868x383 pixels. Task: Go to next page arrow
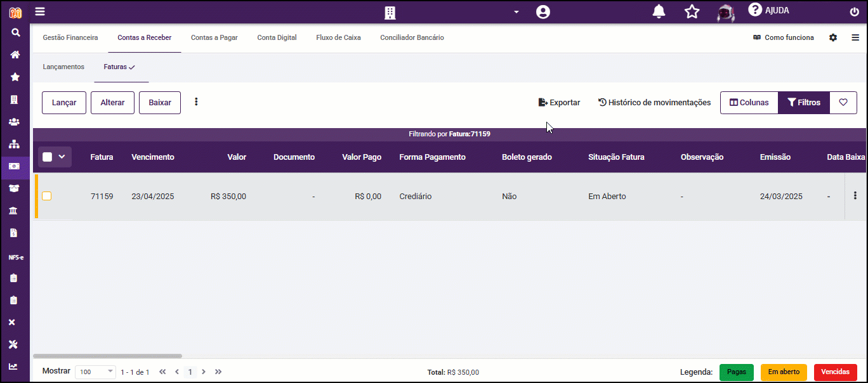pos(204,372)
